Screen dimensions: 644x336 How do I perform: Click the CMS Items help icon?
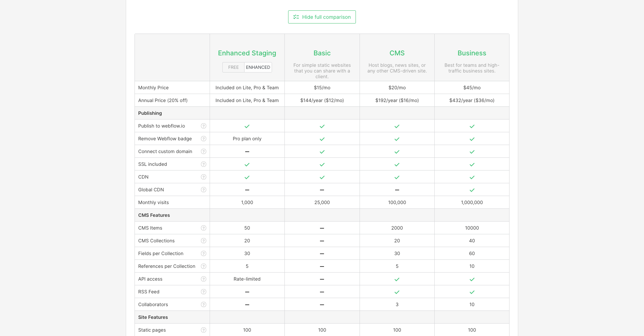(204, 228)
